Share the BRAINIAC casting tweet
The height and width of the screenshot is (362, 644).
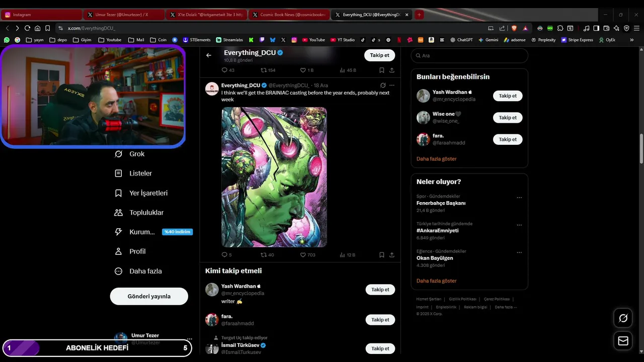coord(392,255)
